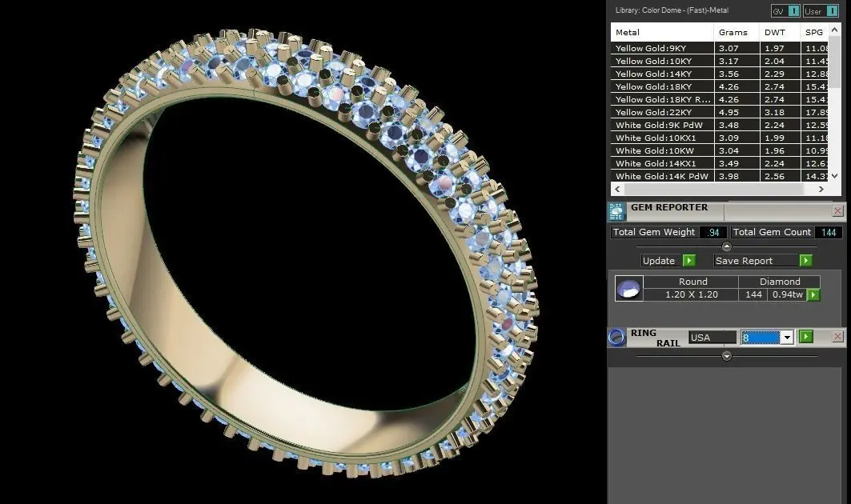
Task: Click the Total Gem Weight value .94
Action: click(713, 232)
